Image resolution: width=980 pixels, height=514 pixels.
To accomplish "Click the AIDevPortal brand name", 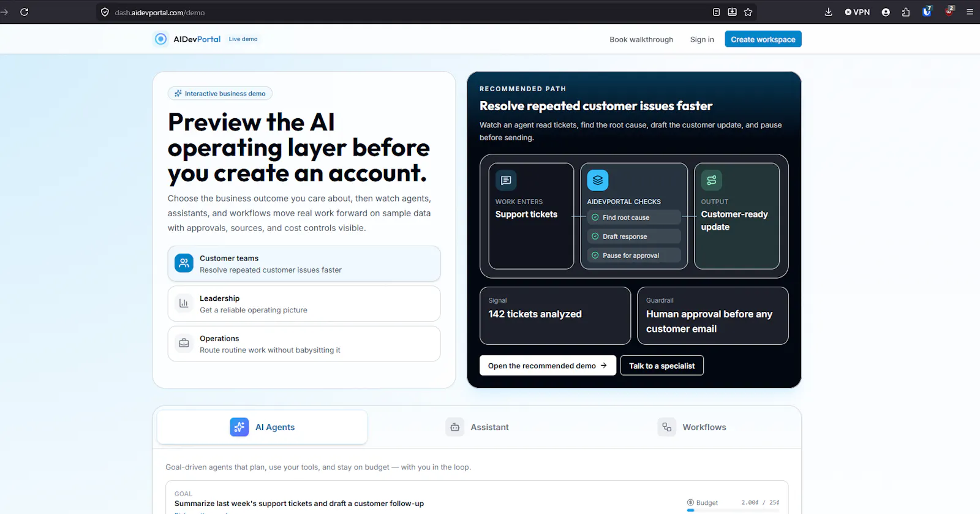I will click(197, 39).
